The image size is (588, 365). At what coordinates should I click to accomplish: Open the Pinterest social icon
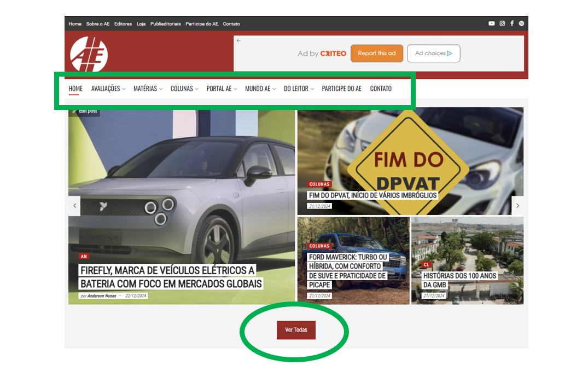(x=521, y=24)
